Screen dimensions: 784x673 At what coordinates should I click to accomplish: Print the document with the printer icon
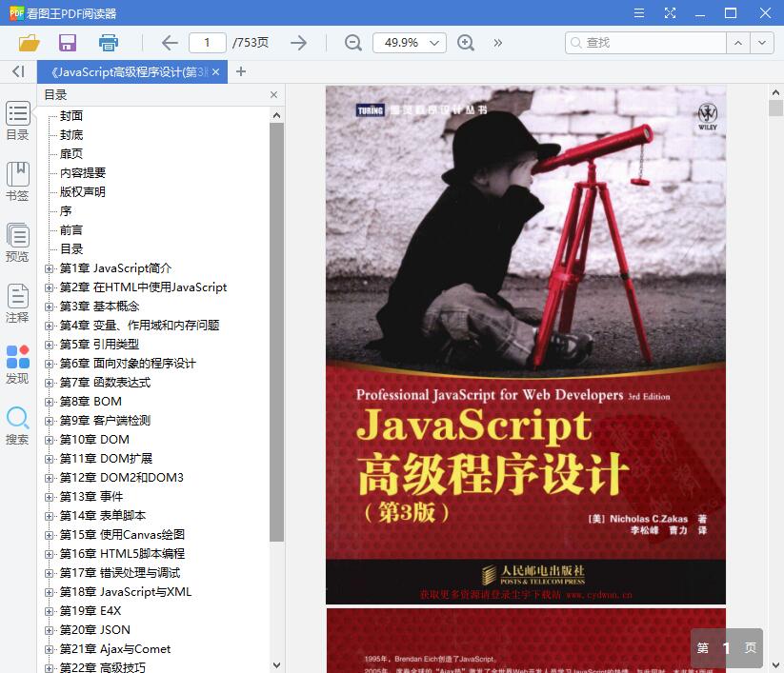tap(108, 43)
